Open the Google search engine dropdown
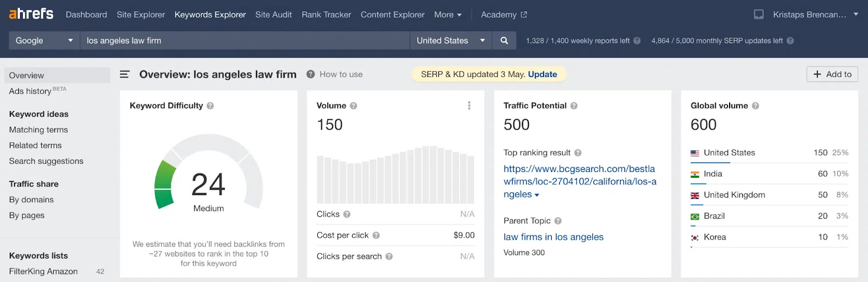The height and width of the screenshot is (282, 868). (x=44, y=41)
